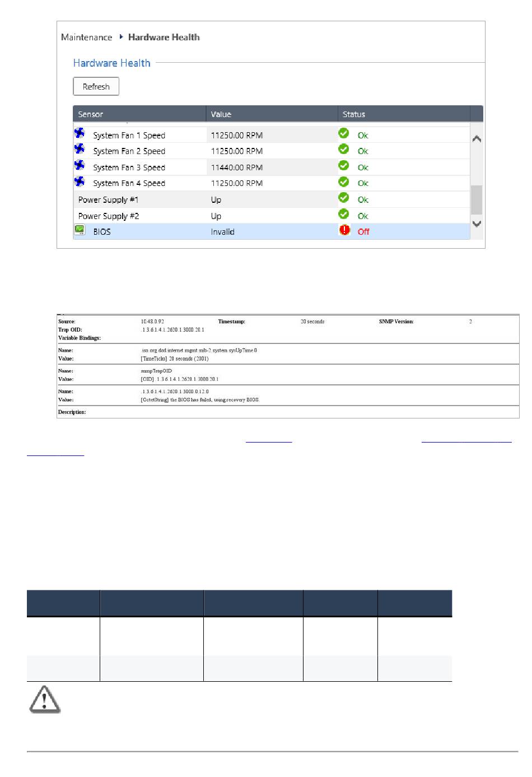This screenshot has height=777, width=532.
Task: Select the System Fan 4 Speed row label
Action: 129,183
